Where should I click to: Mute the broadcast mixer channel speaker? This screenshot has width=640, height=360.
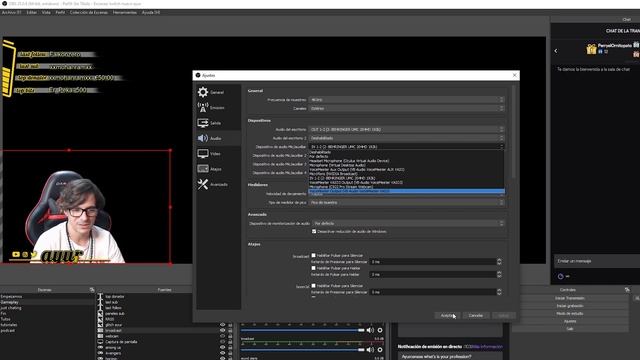coord(370,350)
